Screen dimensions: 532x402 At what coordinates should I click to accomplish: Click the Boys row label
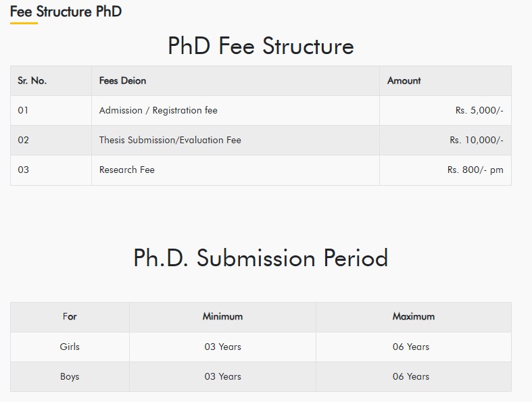(x=70, y=376)
